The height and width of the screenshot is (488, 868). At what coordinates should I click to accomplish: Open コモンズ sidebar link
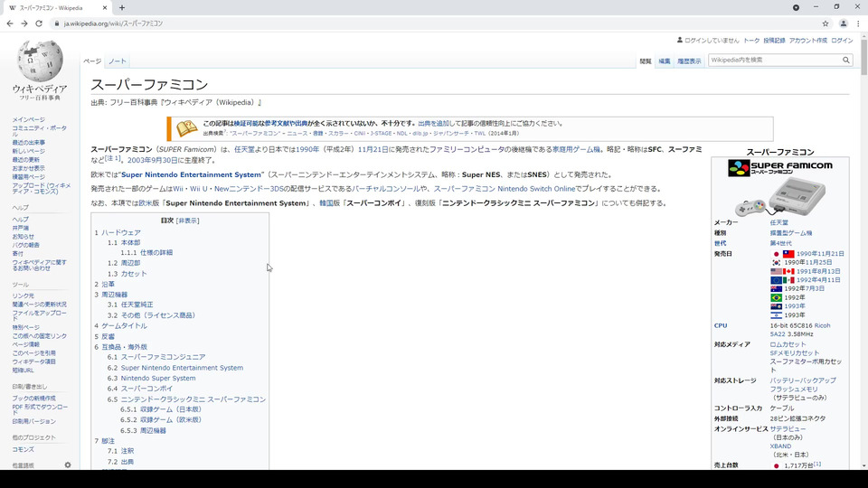[x=24, y=450]
